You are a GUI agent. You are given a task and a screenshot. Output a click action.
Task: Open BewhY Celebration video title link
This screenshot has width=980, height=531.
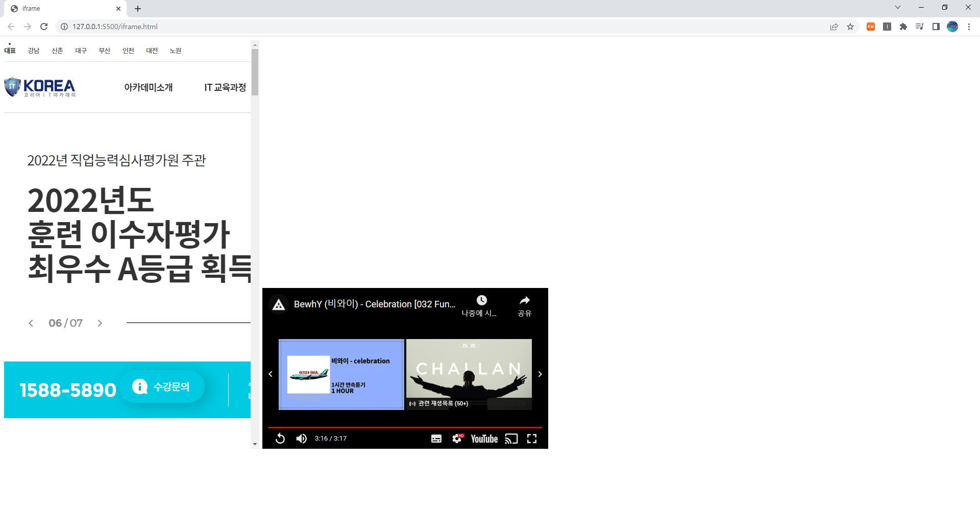375,304
